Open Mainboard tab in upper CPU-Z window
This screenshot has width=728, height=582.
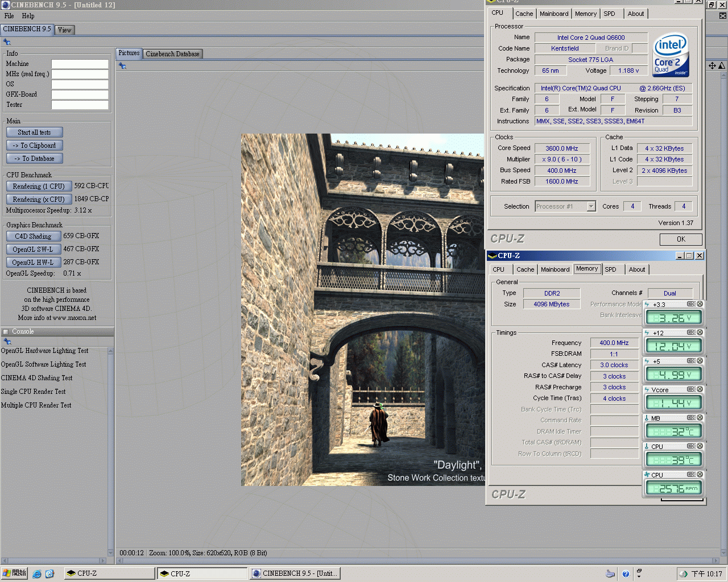coord(554,14)
